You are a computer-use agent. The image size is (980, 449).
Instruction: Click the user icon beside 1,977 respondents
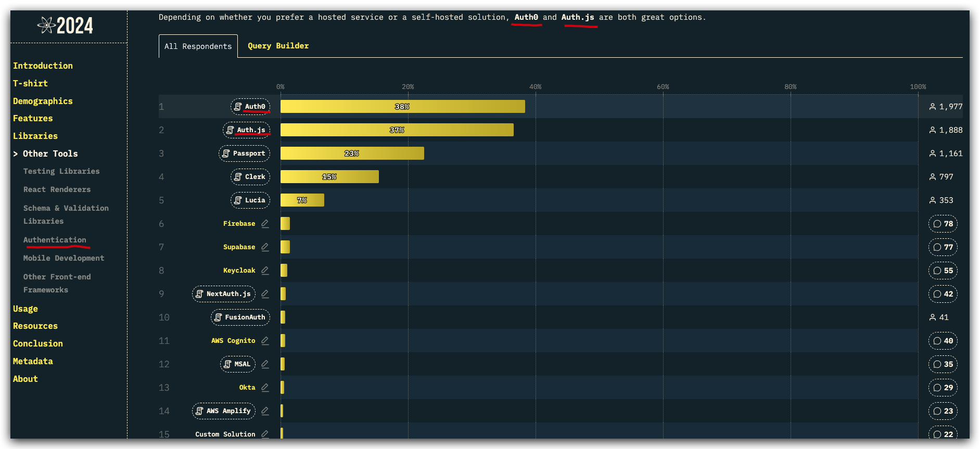point(933,107)
